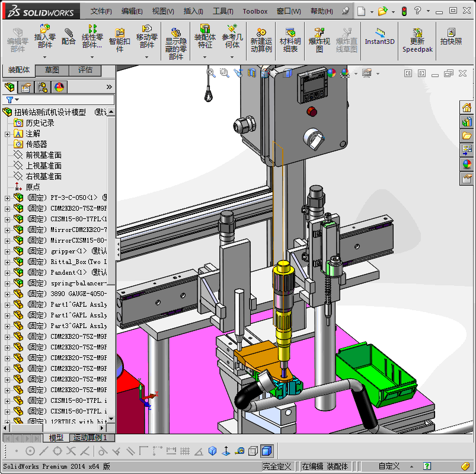This screenshot has width=476, height=474.
Task: Open Design Library icon in task pane
Action: [467, 122]
